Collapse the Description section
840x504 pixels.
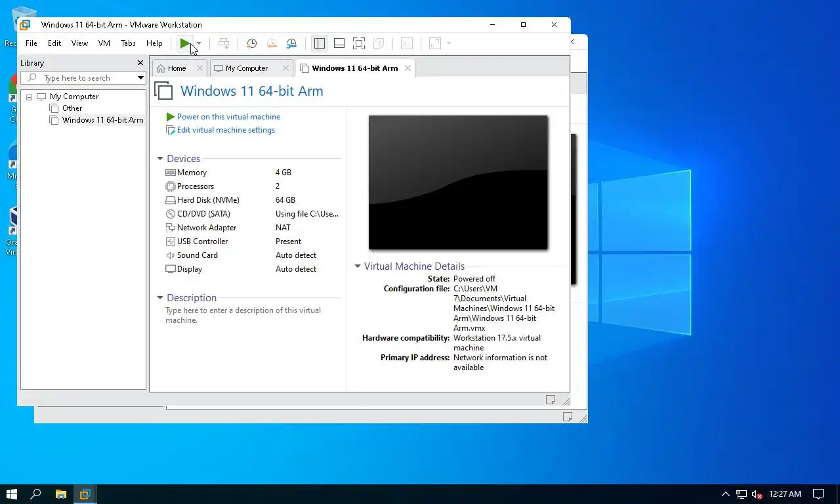click(160, 298)
